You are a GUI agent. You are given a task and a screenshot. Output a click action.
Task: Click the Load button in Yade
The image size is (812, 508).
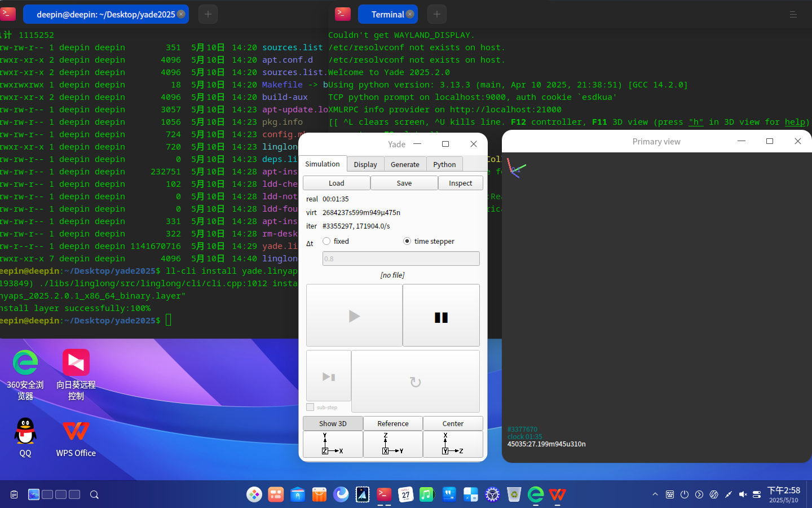(337, 183)
